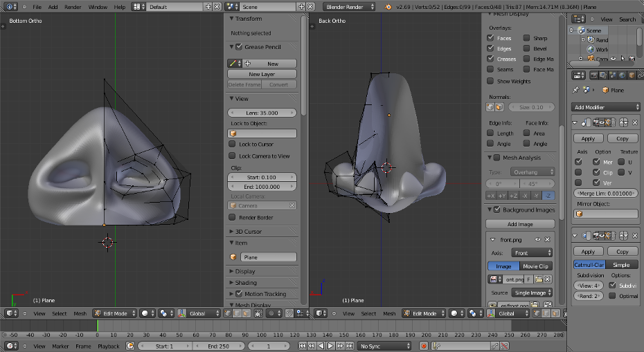Jump to the last frame in the timeline
The width and height of the screenshot is (644, 352).
[350, 346]
